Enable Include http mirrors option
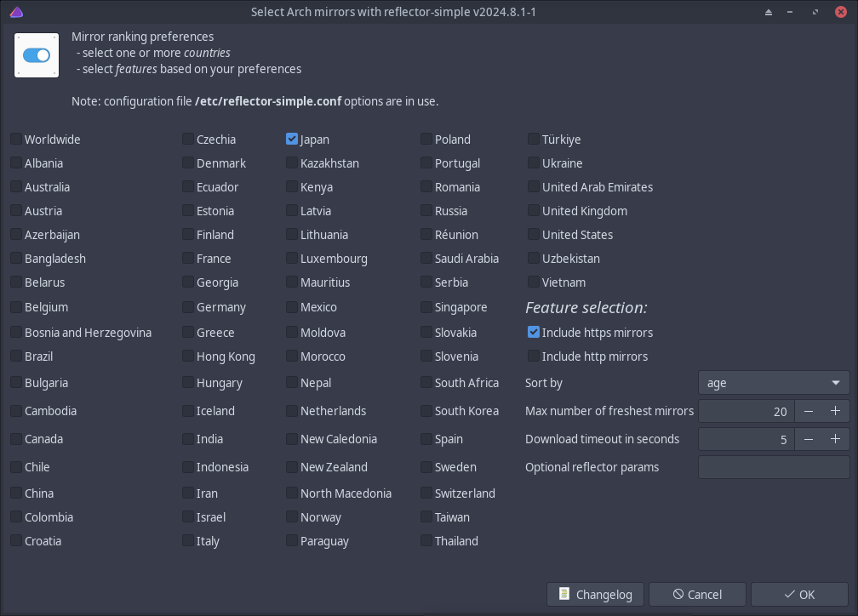Image resolution: width=858 pixels, height=616 pixels. (x=534, y=356)
